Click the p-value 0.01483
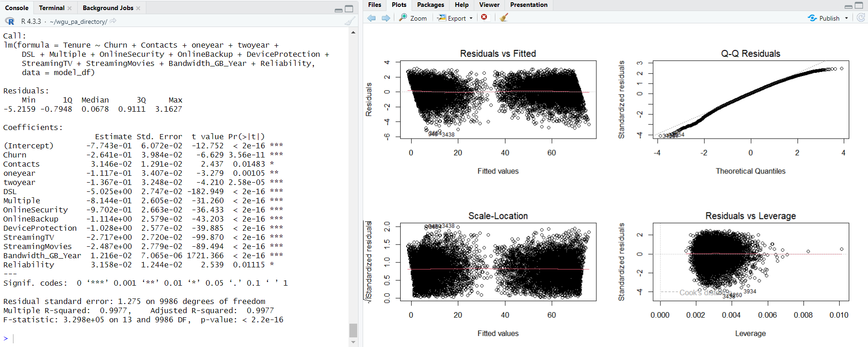 click(249, 164)
